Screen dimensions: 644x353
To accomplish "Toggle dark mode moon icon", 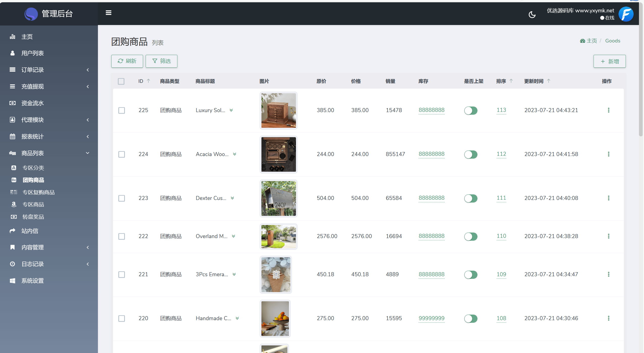I will pyautogui.click(x=532, y=15).
